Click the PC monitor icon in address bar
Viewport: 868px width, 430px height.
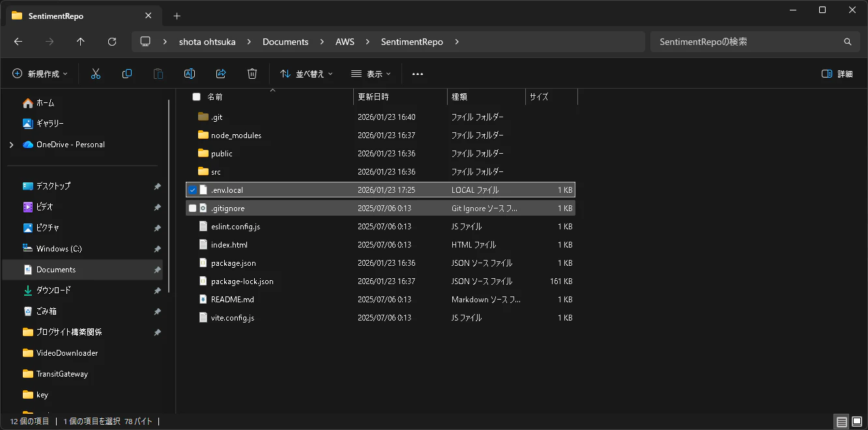pyautogui.click(x=145, y=42)
